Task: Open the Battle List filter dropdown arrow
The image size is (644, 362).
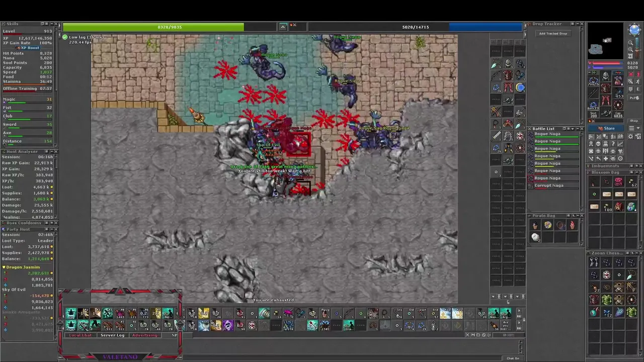Action: point(573,129)
